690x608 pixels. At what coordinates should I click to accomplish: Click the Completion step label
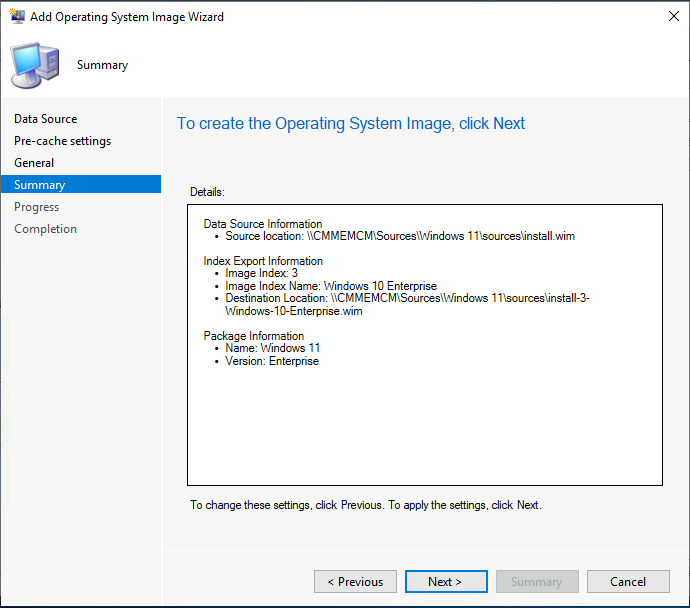45,229
